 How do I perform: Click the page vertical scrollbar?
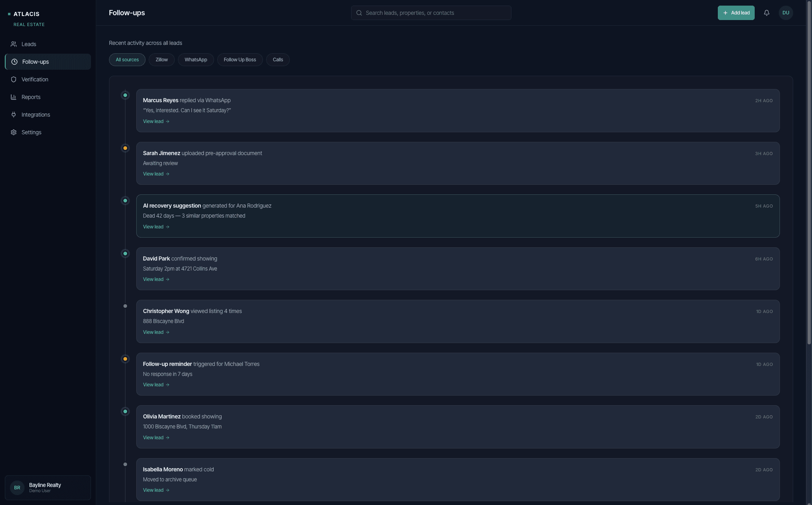pyautogui.click(x=809, y=172)
